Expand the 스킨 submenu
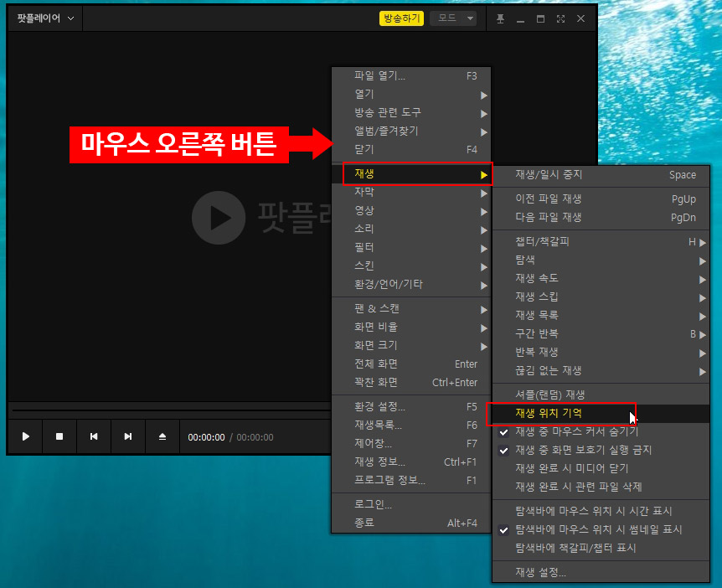The width and height of the screenshot is (722, 588). 411,266
